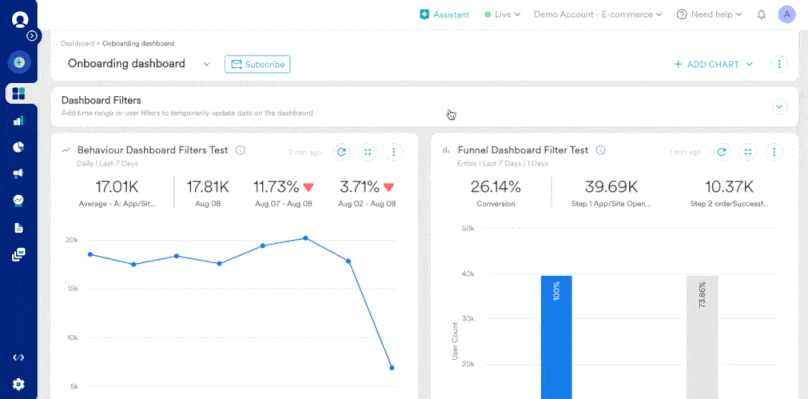Click the Behaviour Dashboard Filters Test title
Viewport: 808px width, 399px height.
pyautogui.click(x=153, y=150)
